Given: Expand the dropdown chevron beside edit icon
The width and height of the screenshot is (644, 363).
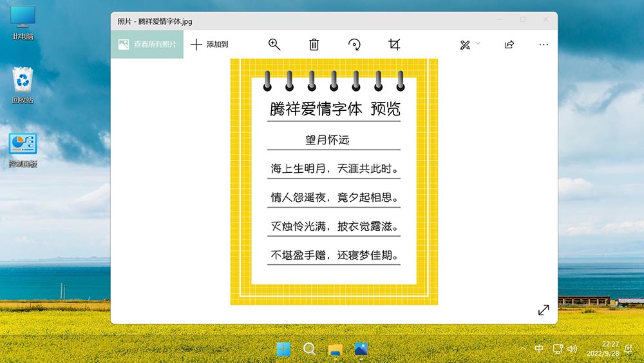Looking at the screenshot, I should pyautogui.click(x=478, y=44).
